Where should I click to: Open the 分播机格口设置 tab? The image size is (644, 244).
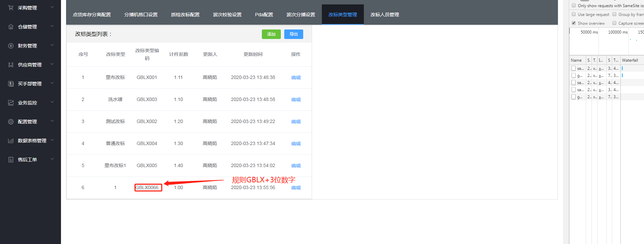[x=141, y=15]
